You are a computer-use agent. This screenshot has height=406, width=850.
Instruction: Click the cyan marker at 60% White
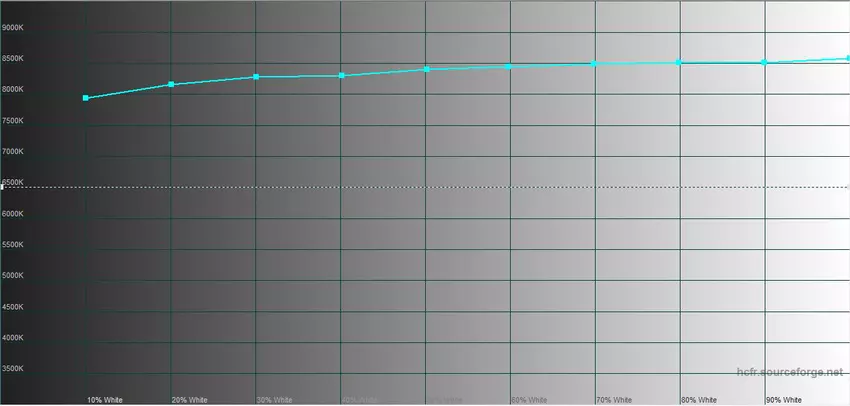[509, 67]
